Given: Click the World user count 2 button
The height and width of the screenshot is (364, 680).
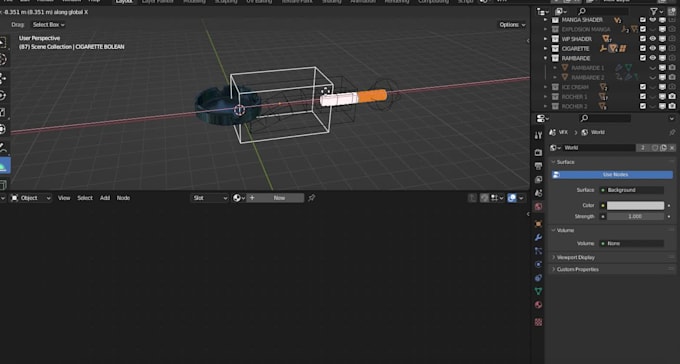Looking at the screenshot, I should (x=643, y=148).
